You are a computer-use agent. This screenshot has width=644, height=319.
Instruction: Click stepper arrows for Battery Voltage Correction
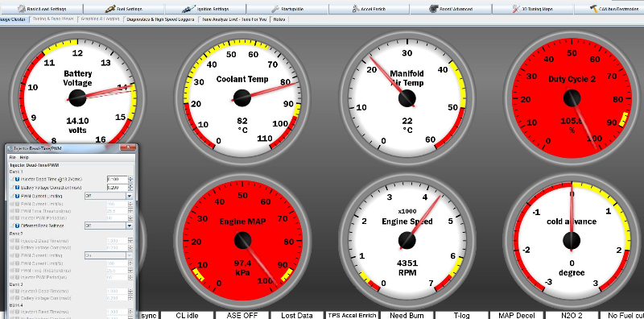(x=130, y=188)
